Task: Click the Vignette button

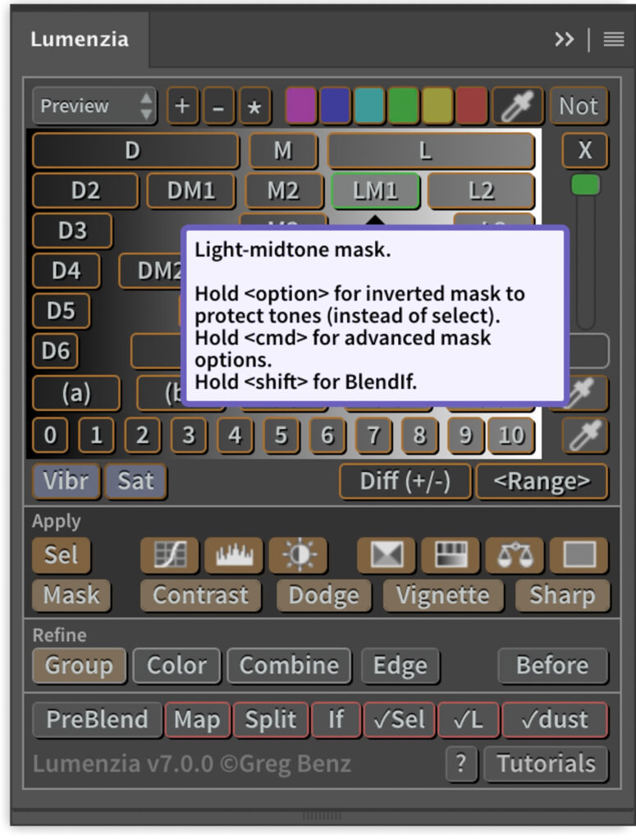Action: 443,595
